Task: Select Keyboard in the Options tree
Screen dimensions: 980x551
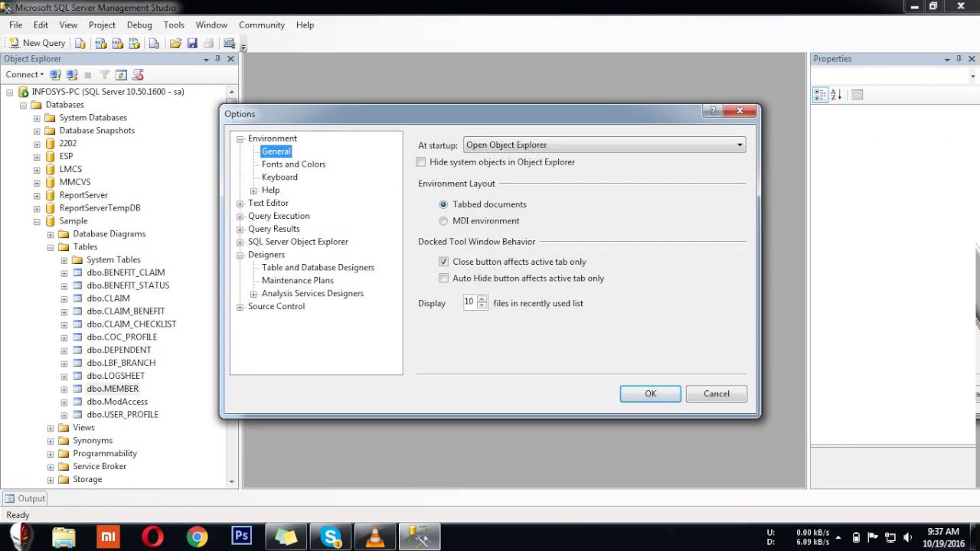Action: 279,178
